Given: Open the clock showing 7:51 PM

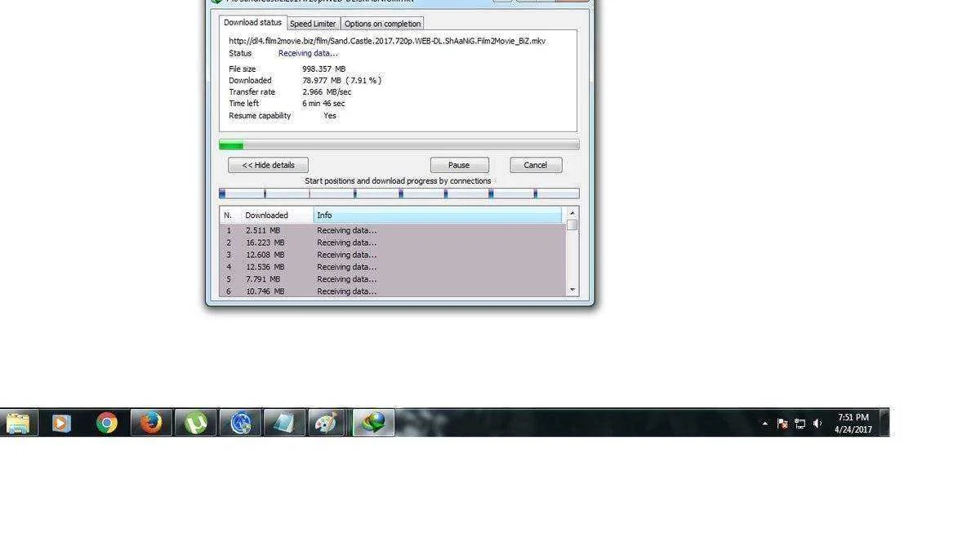Looking at the screenshot, I should [x=853, y=423].
